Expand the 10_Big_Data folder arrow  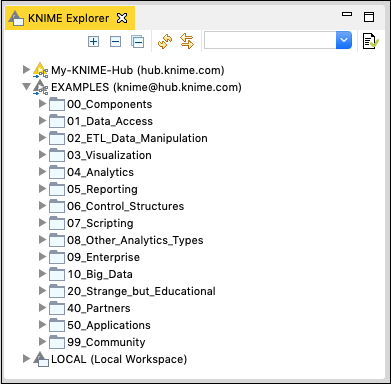[x=42, y=274]
